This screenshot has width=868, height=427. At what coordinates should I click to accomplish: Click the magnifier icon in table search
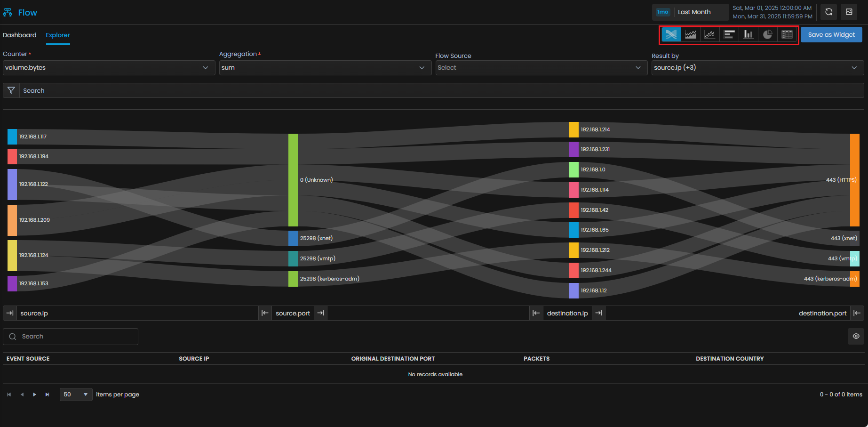click(13, 337)
